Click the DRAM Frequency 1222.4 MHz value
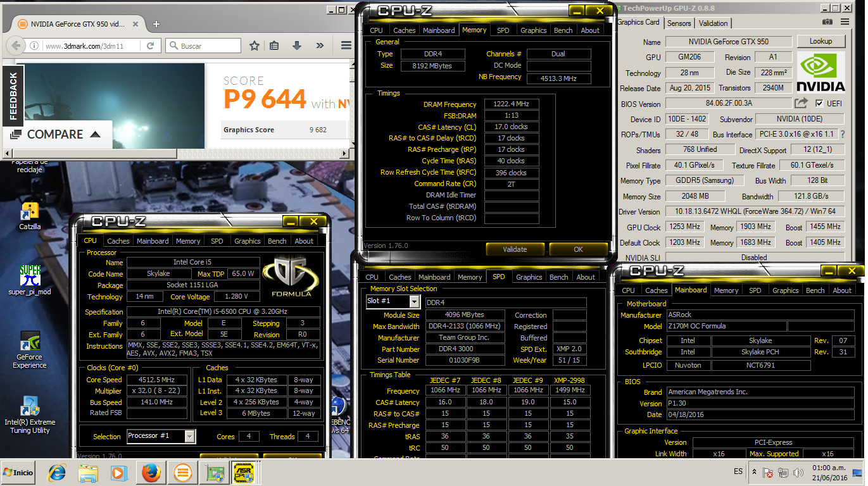868x486 pixels. (x=512, y=104)
